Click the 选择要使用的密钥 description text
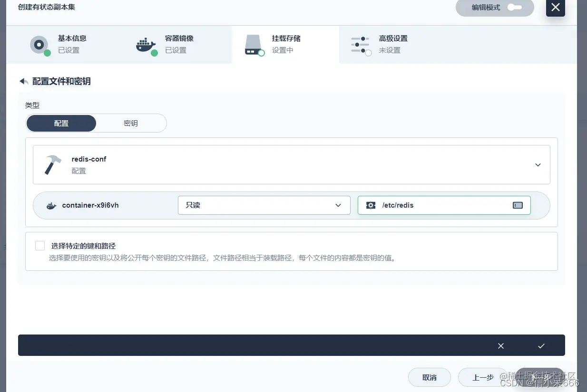 (x=223, y=258)
